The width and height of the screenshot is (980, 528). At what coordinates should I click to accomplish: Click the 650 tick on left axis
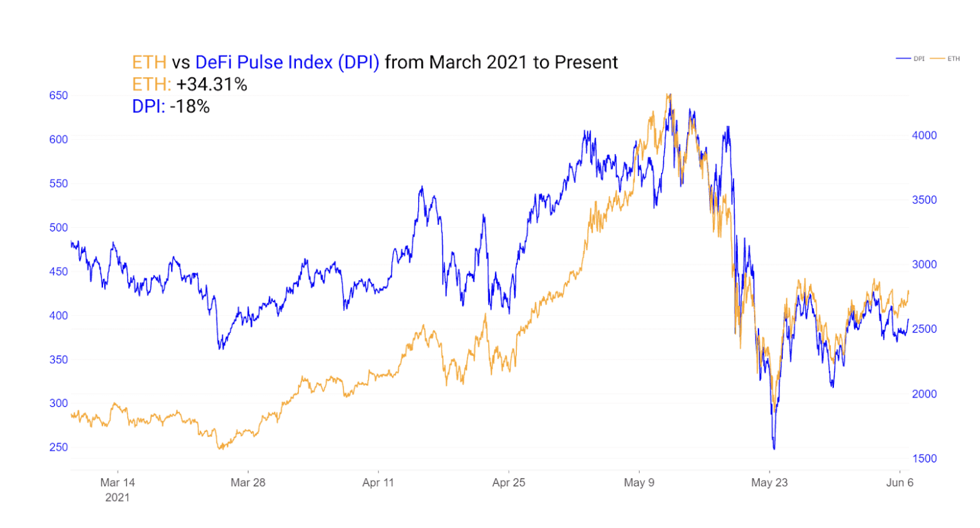click(59, 95)
